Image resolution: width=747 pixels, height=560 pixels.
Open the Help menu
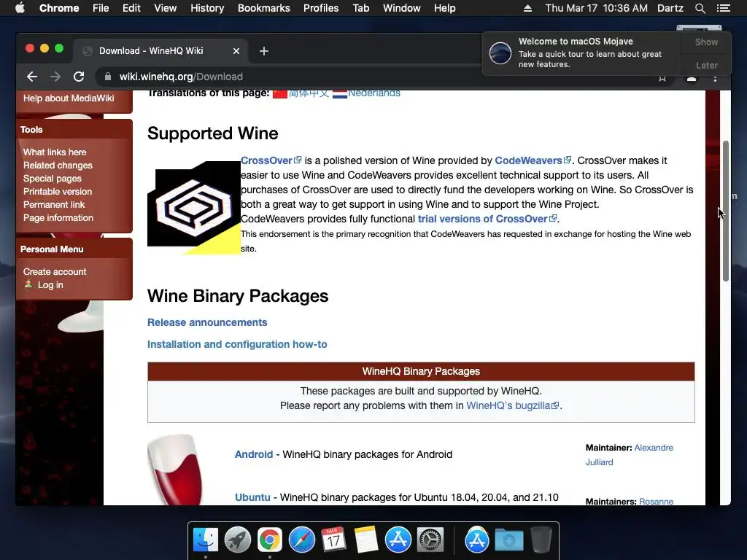[x=444, y=8]
